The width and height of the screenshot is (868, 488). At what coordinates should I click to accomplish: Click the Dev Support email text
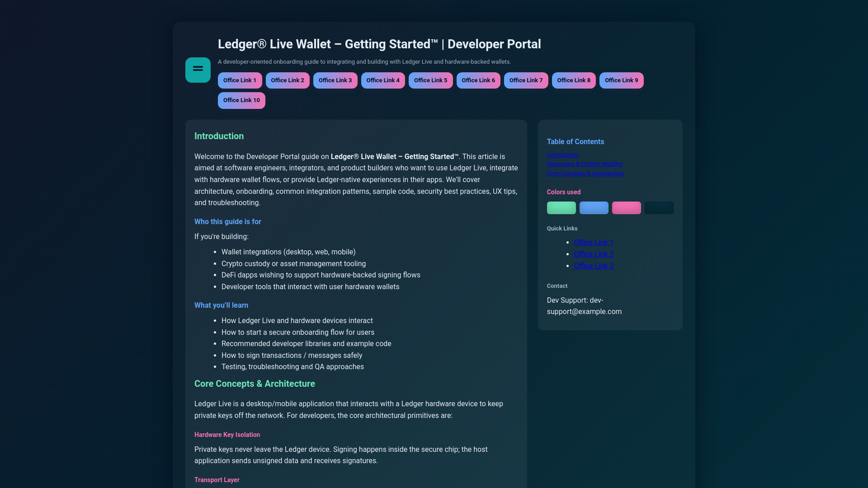[x=584, y=306]
